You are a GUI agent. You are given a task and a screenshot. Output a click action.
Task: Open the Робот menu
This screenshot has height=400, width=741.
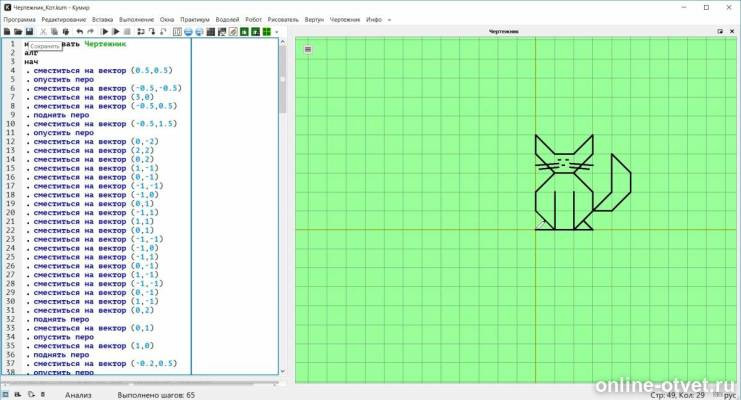click(253, 19)
